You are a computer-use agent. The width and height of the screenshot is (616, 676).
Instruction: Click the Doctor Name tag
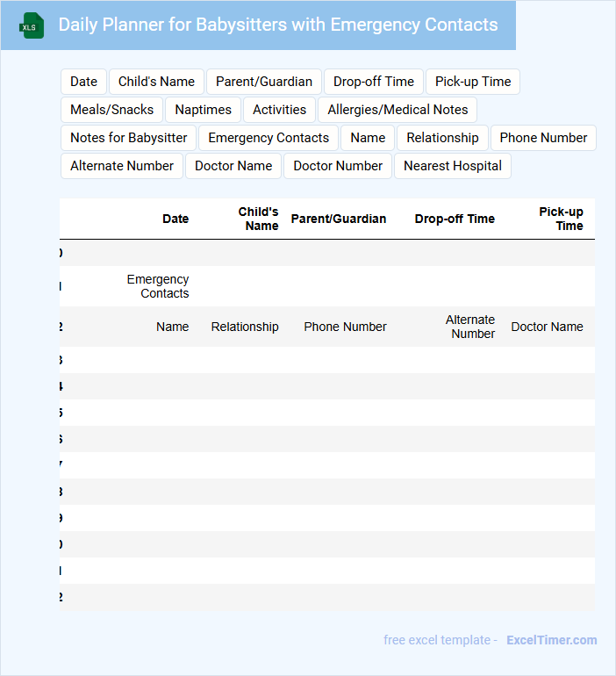click(233, 166)
